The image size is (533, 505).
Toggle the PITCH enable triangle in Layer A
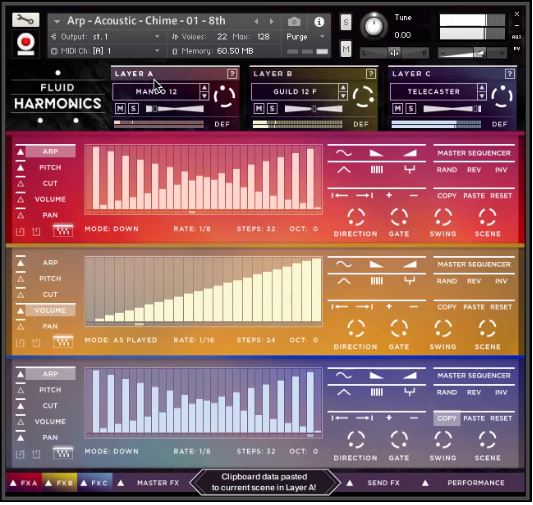coord(20,167)
